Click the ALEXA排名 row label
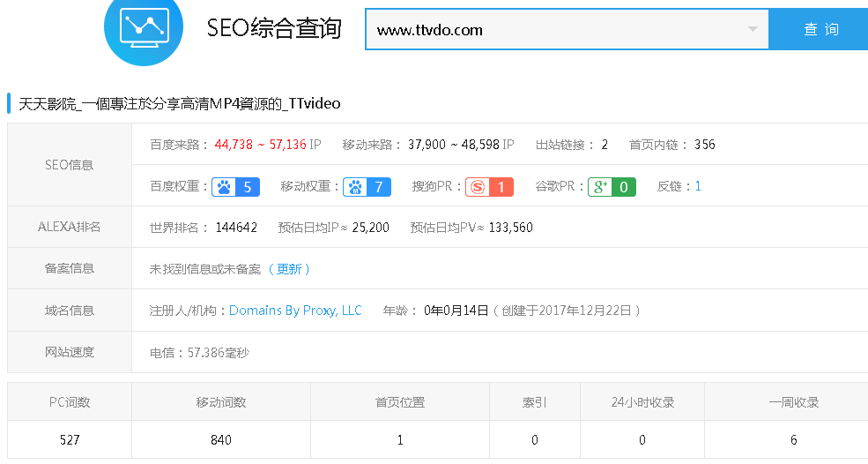Screen dimensions: 868x464 coord(70,227)
